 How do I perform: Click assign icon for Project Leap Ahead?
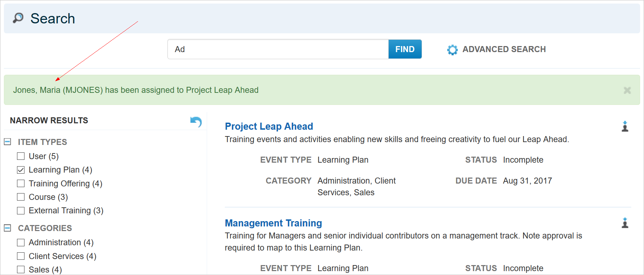(x=625, y=126)
